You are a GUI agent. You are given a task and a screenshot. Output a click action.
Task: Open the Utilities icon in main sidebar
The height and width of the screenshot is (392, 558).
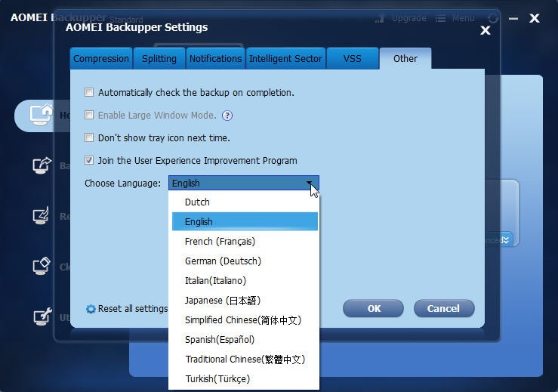[42, 316]
